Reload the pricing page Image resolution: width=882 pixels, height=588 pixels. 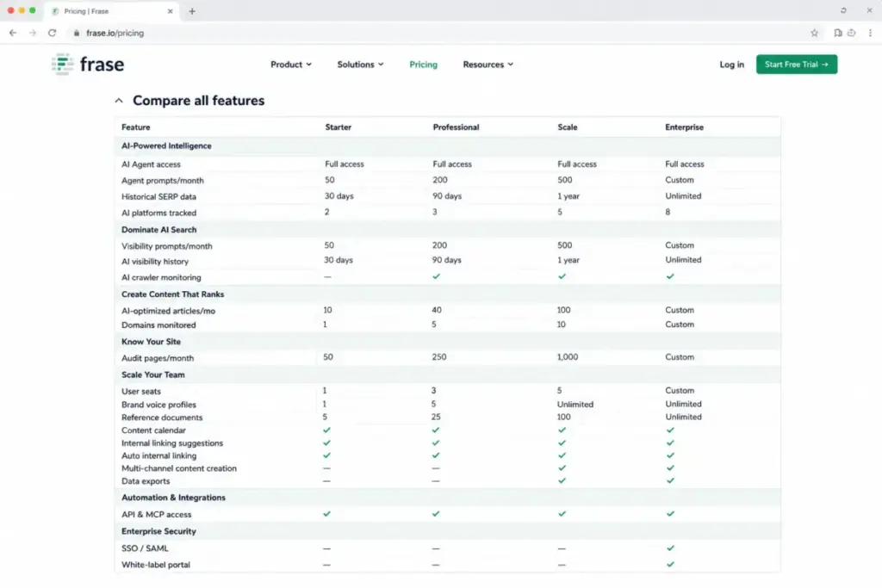tap(53, 34)
